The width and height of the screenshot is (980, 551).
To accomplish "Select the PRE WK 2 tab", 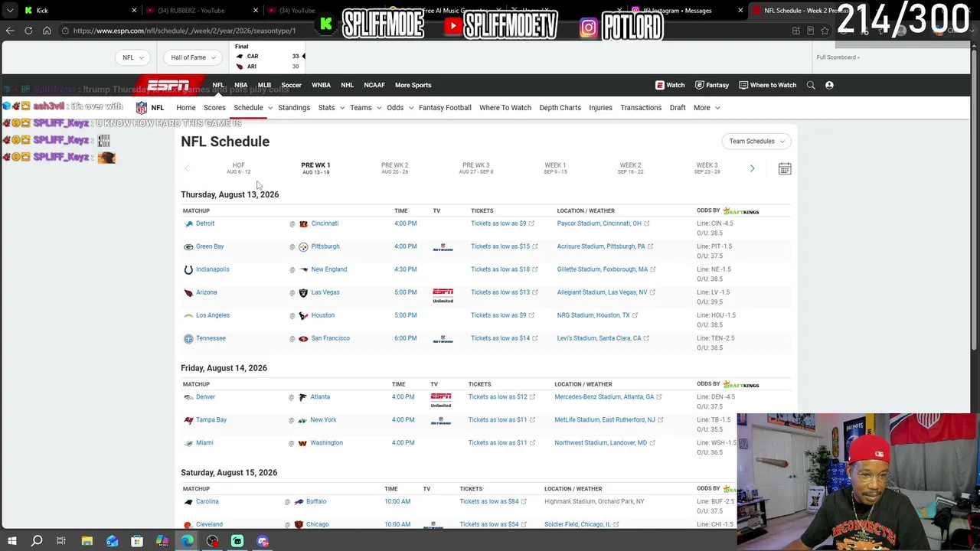I will click(x=395, y=168).
